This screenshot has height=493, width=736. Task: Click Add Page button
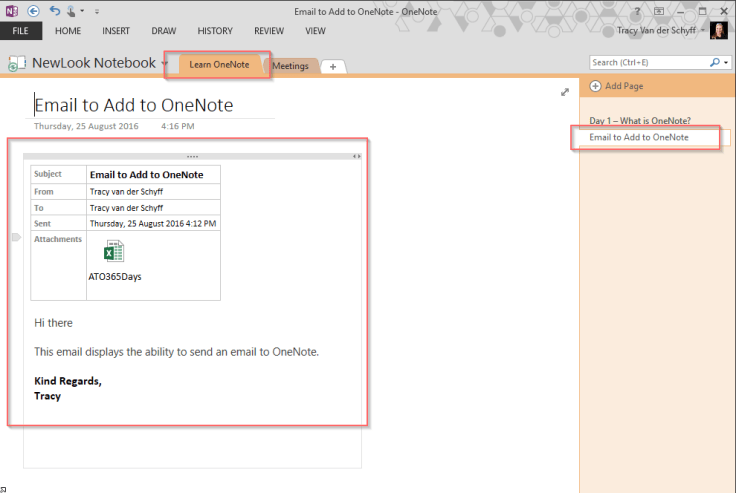click(x=616, y=86)
